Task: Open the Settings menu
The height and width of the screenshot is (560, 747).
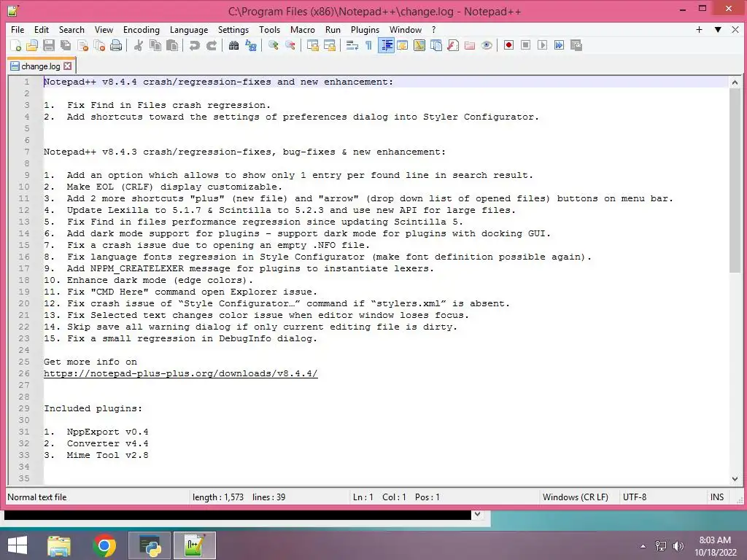Action: click(x=233, y=29)
